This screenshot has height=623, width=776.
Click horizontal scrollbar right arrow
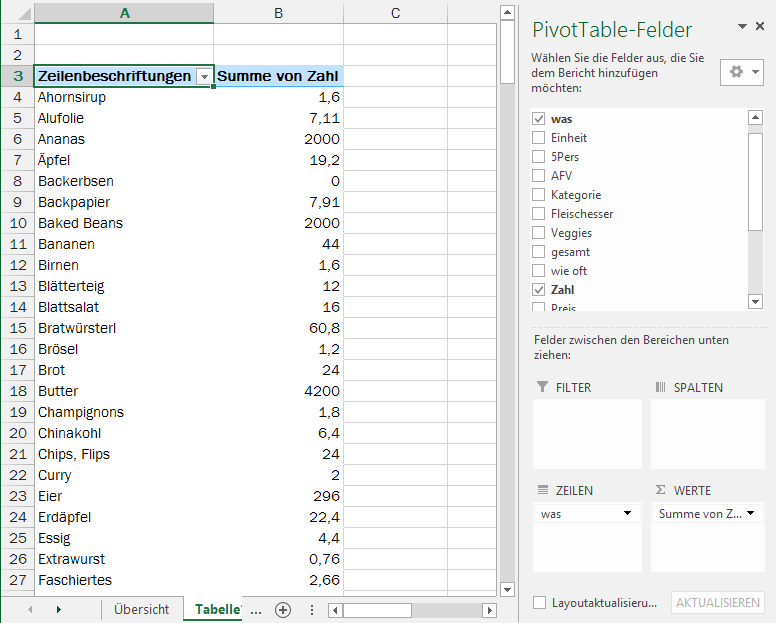pos(489,610)
